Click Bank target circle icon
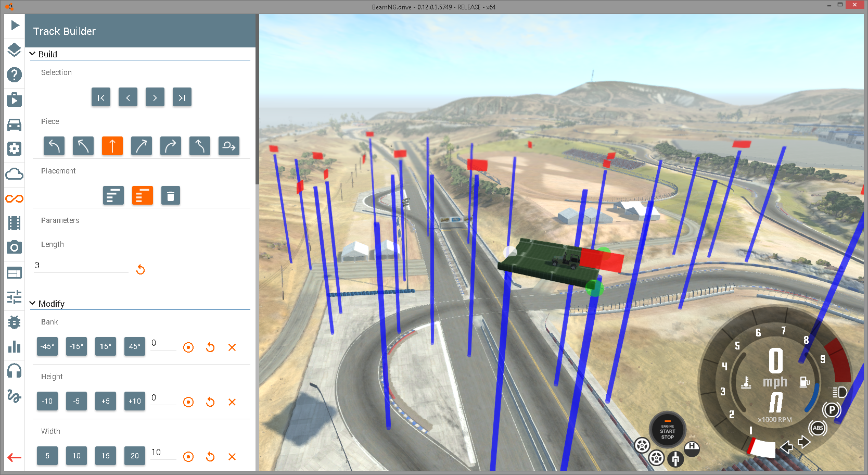The width and height of the screenshot is (868, 475). [188, 347]
